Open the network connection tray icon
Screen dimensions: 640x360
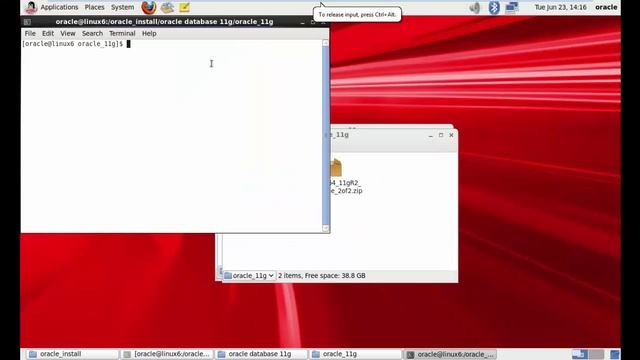point(511,7)
